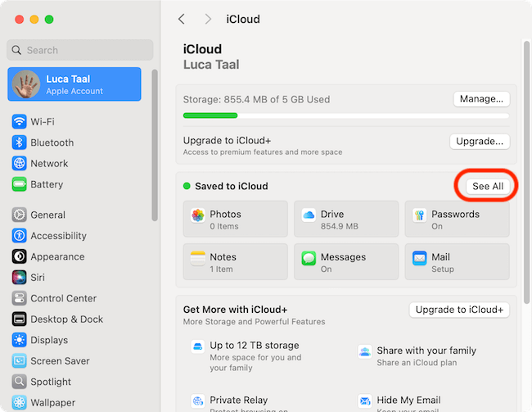Click the Control Center icon

pyautogui.click(x=19, y=298)
